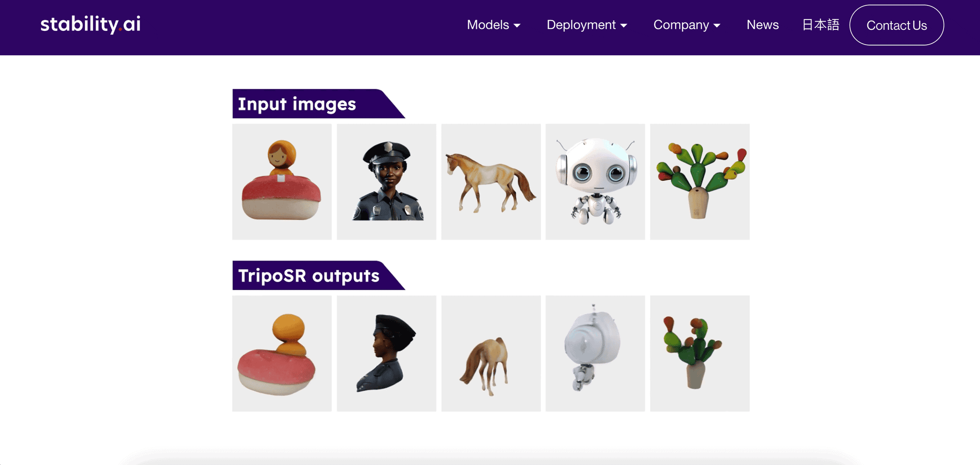The image size is (980, 465).
Task: Select the horse input image
Action: (491, 182)
